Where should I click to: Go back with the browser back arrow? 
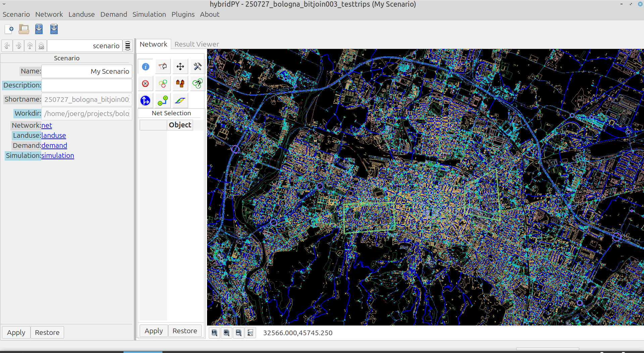coord(7,46)
